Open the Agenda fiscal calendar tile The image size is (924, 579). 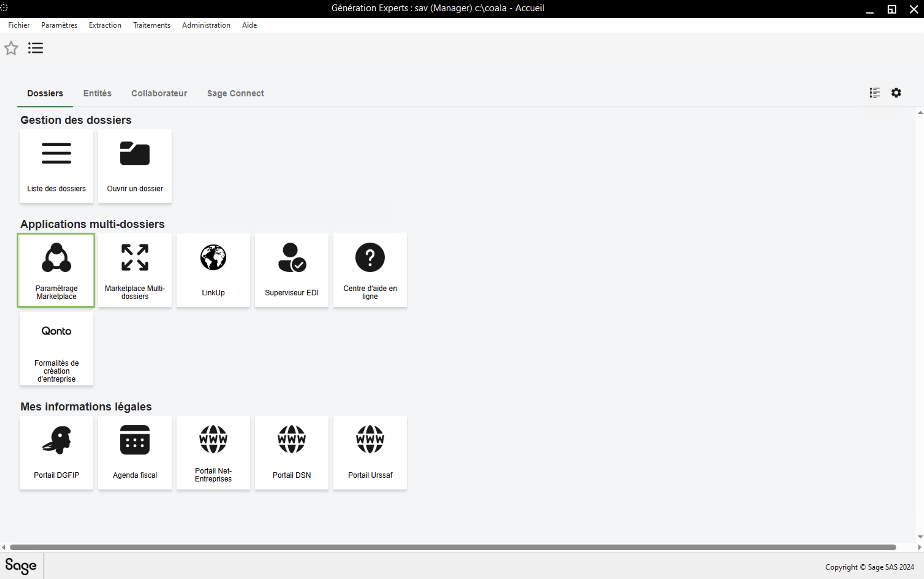134,453
